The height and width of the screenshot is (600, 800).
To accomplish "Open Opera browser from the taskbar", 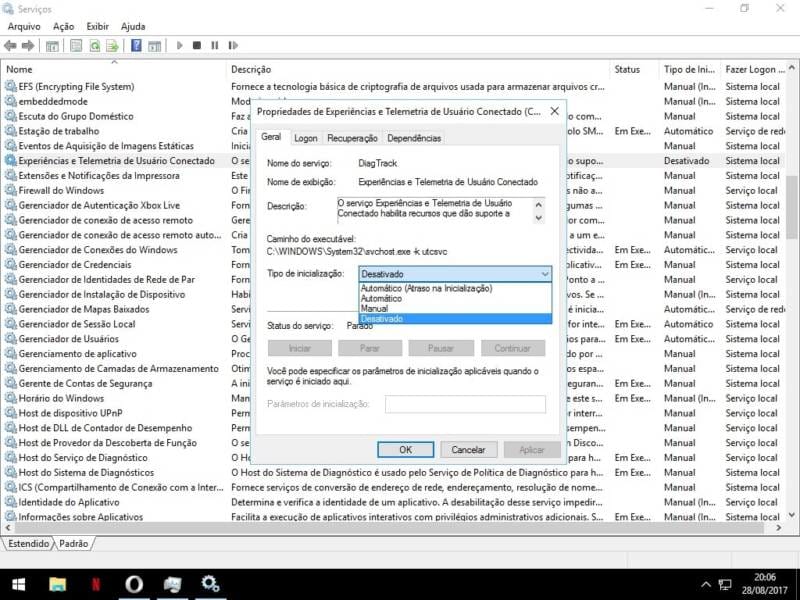I will pyautogui.click(x=134, y=584).
